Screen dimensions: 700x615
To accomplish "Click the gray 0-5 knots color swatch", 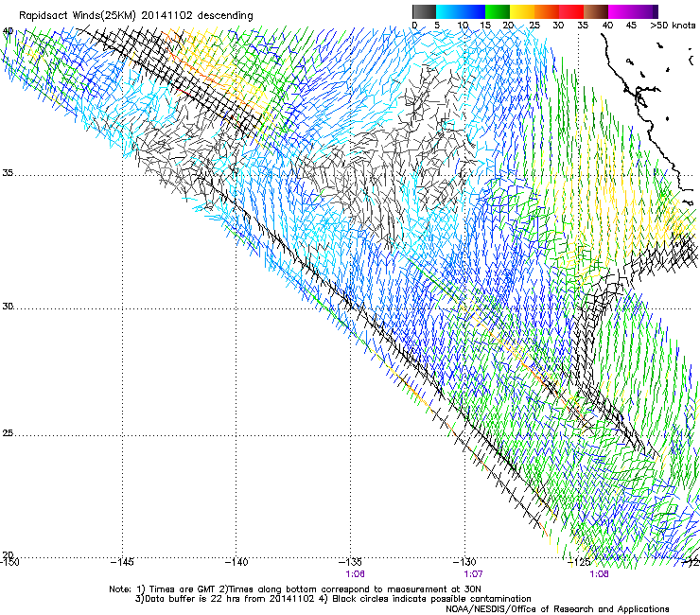I will pos(424,11).
